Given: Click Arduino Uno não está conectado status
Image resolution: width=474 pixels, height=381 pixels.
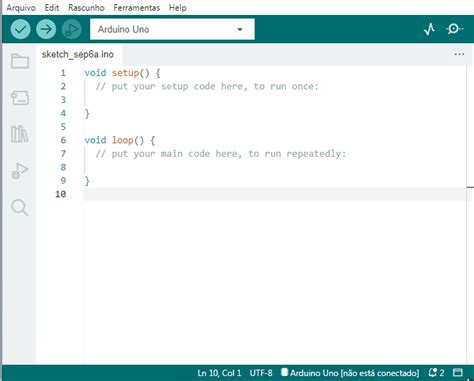Looking at the screenshot, I should click(x=350, y=373).
